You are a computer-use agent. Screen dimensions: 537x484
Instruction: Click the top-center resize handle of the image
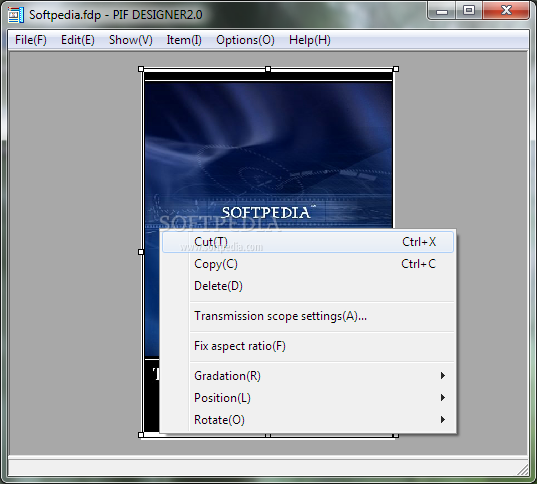268,69
